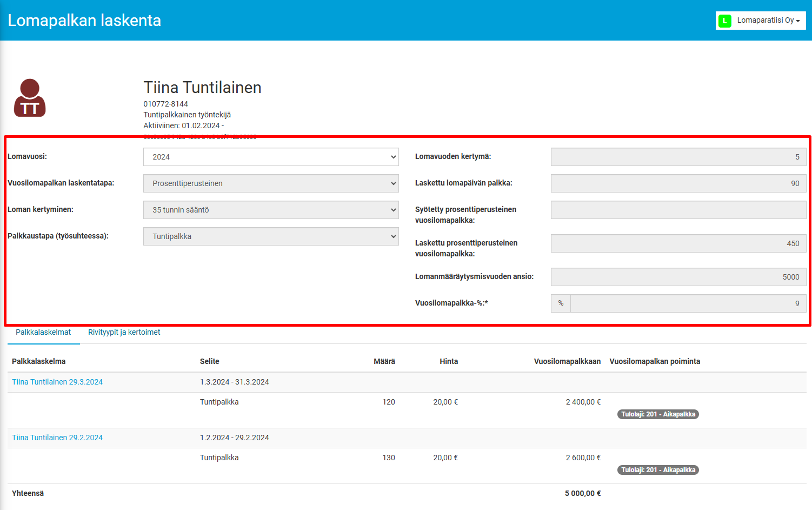The image size is (812, 510).
Task: Expand the Loman kertyminen 35 tunnin sääntö dropdown
Action: [x=271, y=210]
